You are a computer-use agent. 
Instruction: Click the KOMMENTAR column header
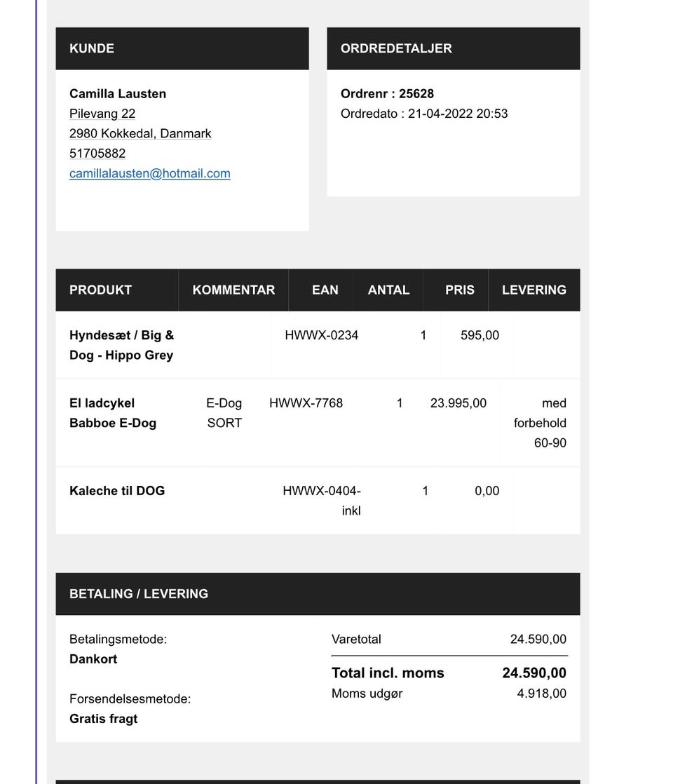point(233,290)
